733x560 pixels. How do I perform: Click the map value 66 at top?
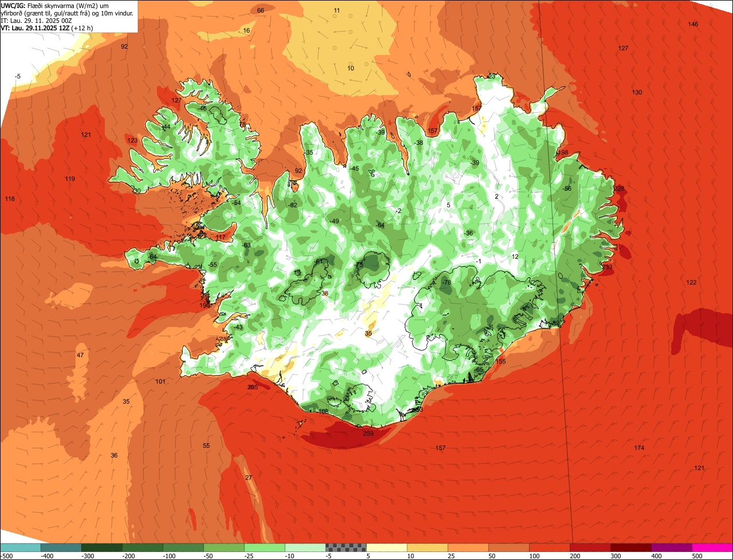(261, 10)
